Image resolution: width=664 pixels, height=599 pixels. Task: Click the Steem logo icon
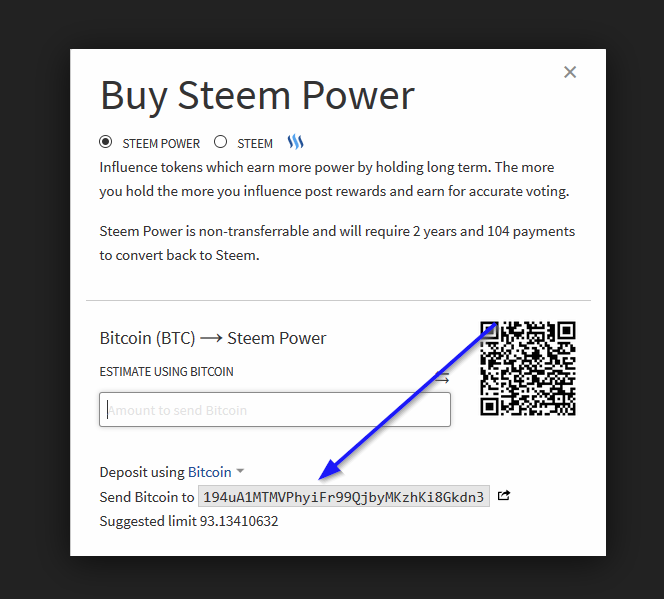pyautogui.click(x=295, y=142)
